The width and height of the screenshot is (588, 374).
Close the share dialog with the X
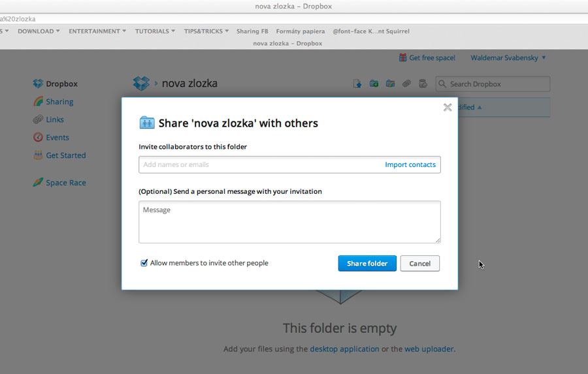(448, 107)
